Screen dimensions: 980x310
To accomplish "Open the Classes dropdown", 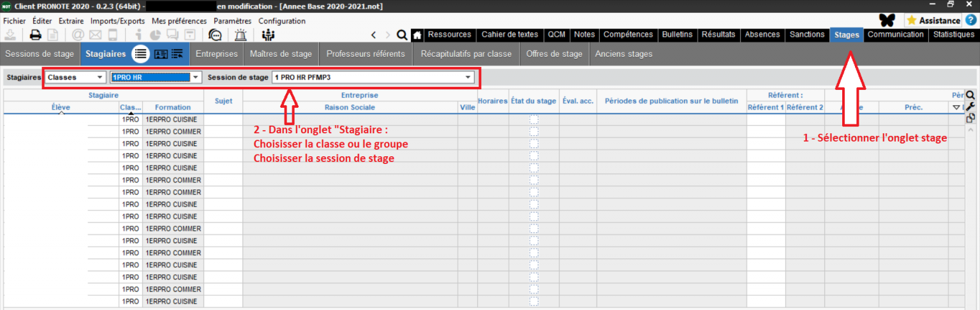I will point(75,77).
